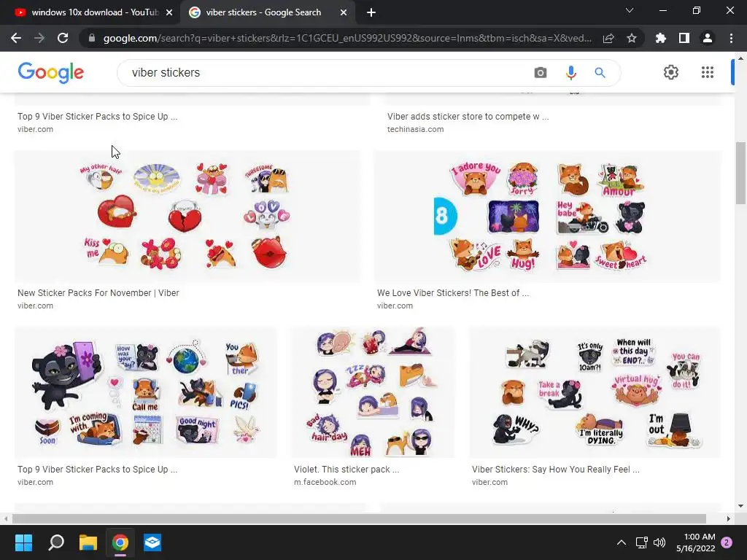Screen dimensions: 747x560
Task: Open the Violet sticker pack image
Action: pyautogui.click(x=373, y=392)
